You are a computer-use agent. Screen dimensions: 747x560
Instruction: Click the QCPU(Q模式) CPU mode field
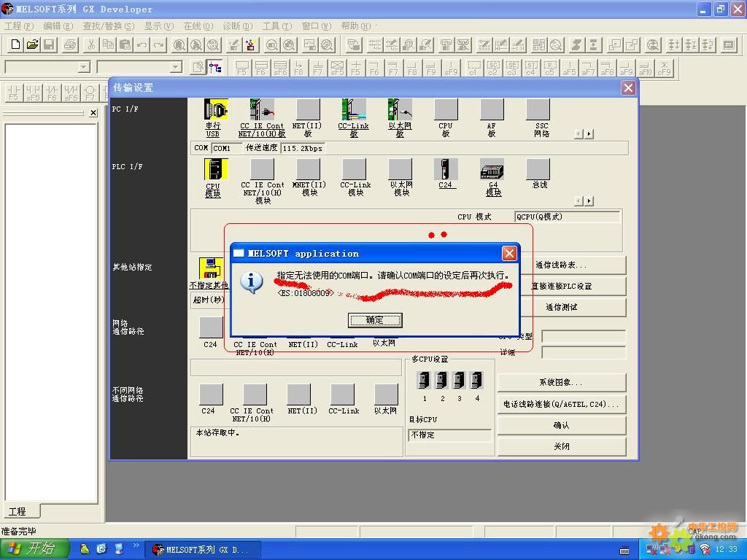coord(568,217)
